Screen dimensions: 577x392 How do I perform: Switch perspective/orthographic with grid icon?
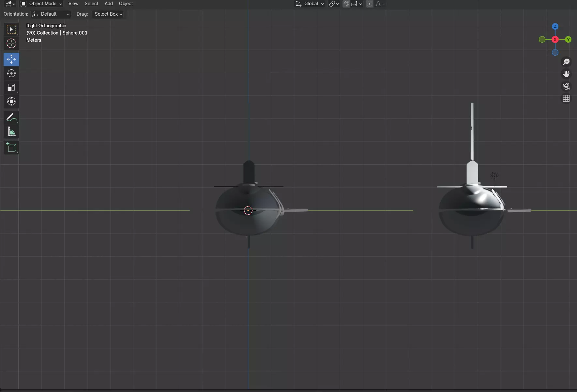point(566,98)
